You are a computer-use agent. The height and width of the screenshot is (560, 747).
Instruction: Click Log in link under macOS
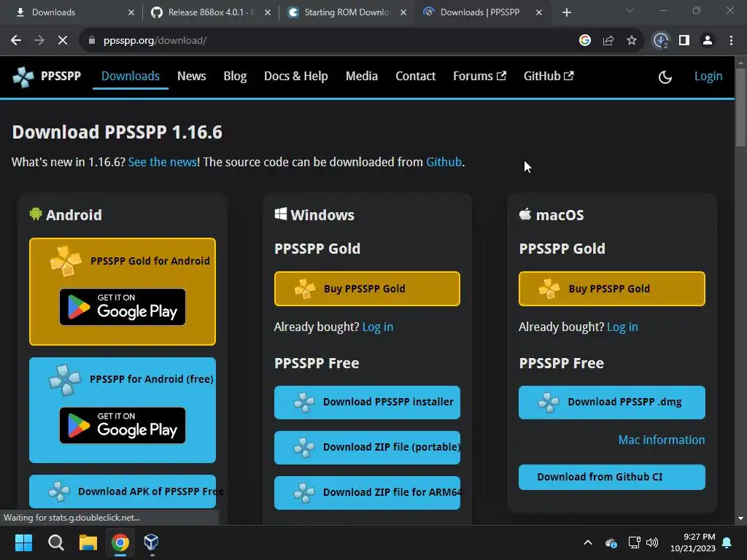(622, 327)
